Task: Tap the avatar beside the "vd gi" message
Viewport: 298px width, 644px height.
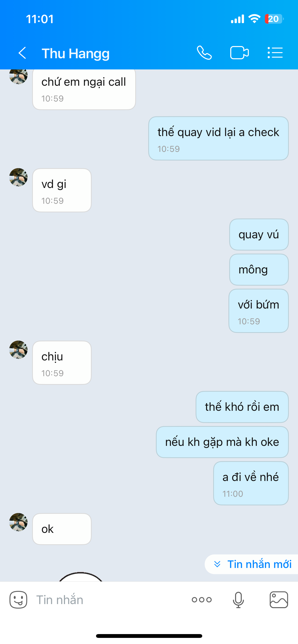Action: click(18, 177)
